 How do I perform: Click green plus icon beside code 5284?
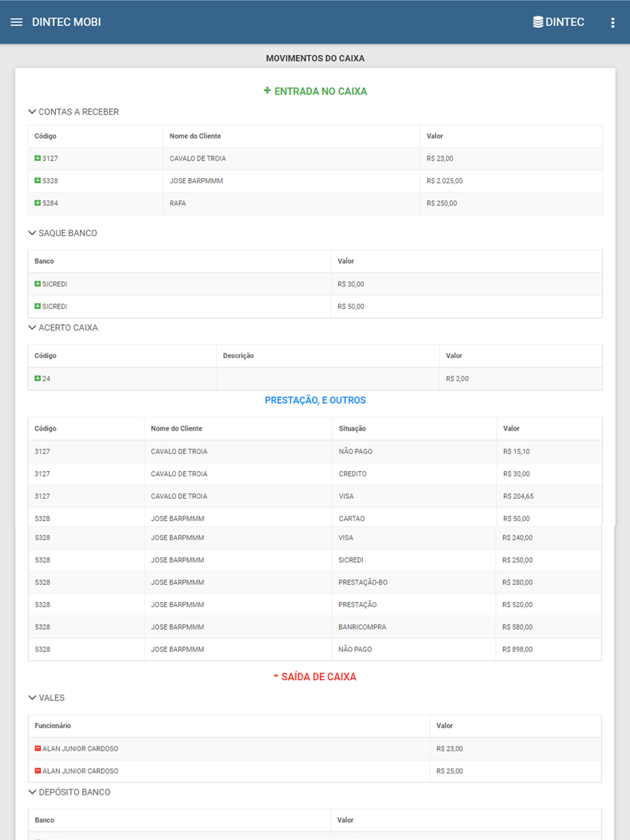(x=38, y=203)
